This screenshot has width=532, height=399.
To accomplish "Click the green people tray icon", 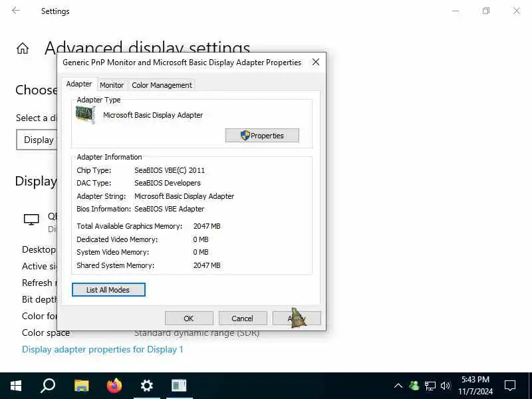I will (414, 386).
